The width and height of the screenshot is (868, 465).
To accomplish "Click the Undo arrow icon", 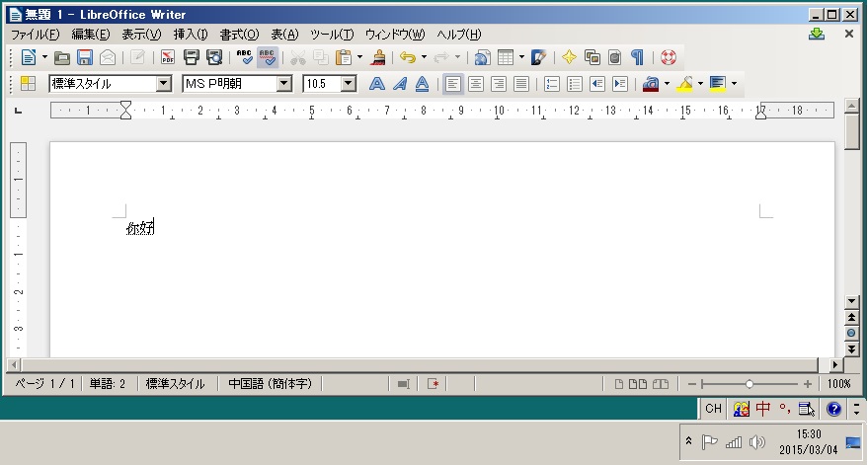I will coord(408,58).
